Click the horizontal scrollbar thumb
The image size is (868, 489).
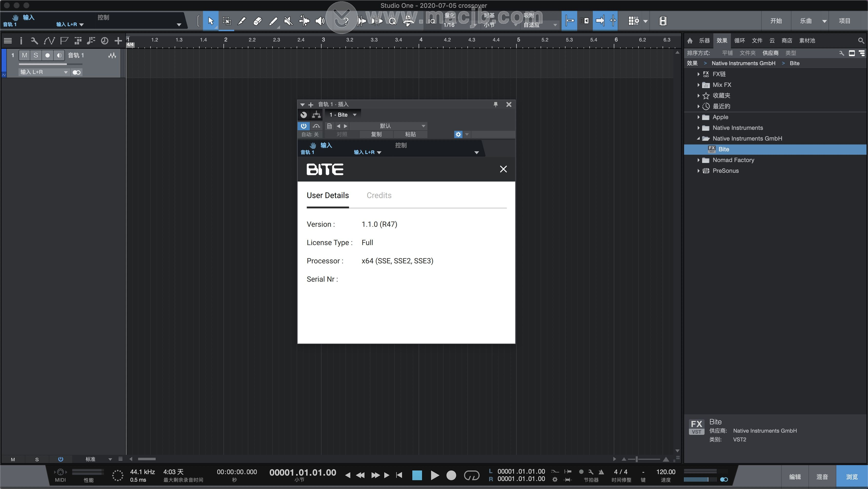(x=147, y=459)
